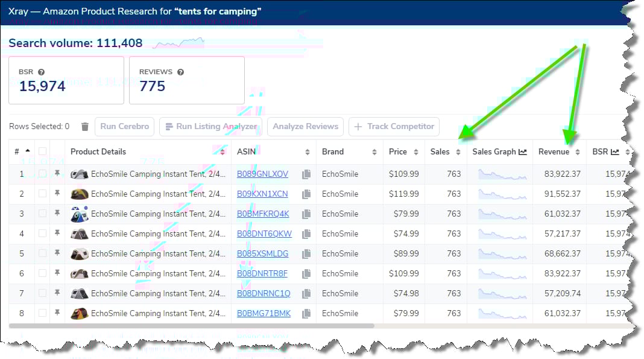Copy ASIN B08DNRNC1Q icon
644x359 pixels.
pos(306,294)
